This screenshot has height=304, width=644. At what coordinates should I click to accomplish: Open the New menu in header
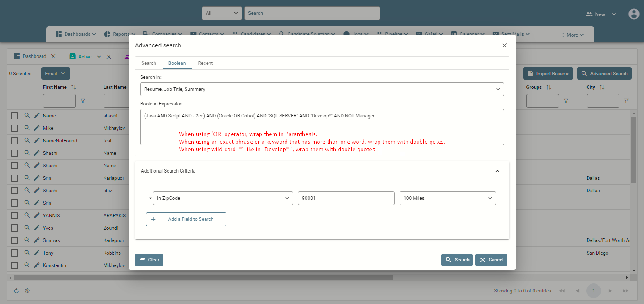(x=601, y=14)
